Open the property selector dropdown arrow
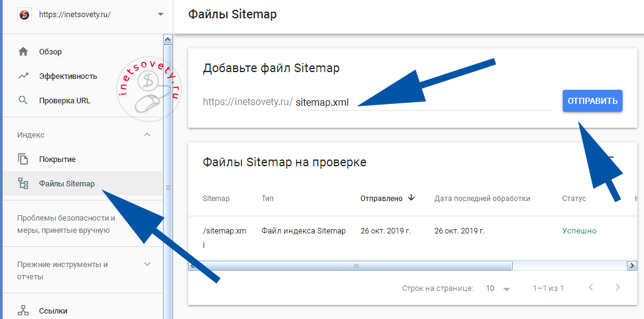Screen dimensions: 644x319 (160, 15)
